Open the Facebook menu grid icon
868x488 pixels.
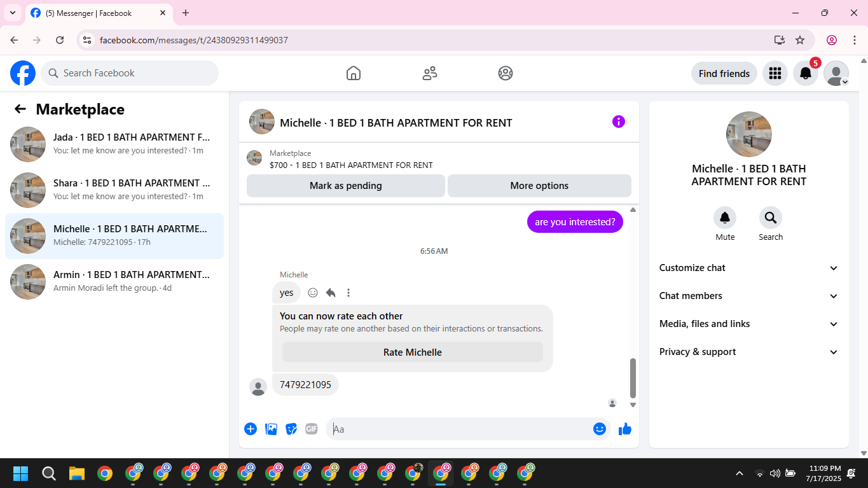point(775,73)
